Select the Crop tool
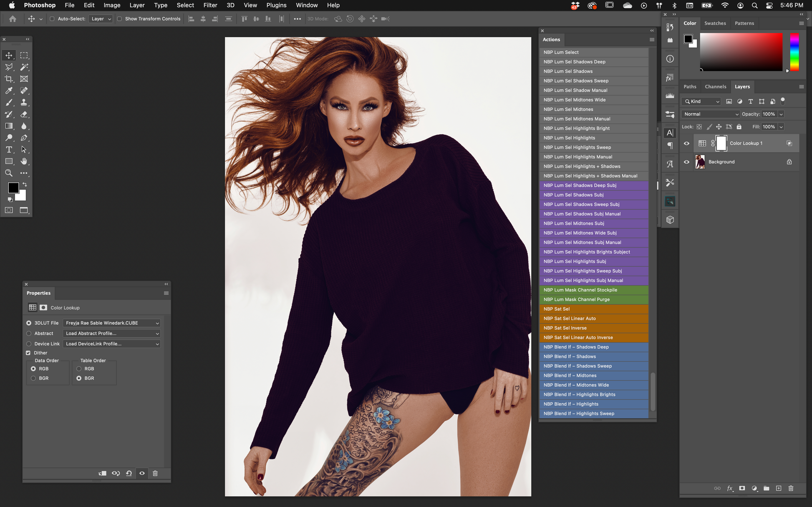This screenshot has height=507, width=812. pos(9,79)
